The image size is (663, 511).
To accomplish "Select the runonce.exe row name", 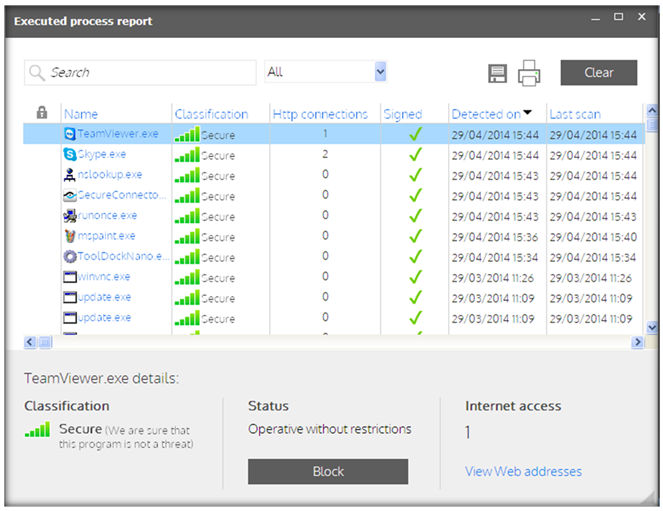I will (107, 216).
